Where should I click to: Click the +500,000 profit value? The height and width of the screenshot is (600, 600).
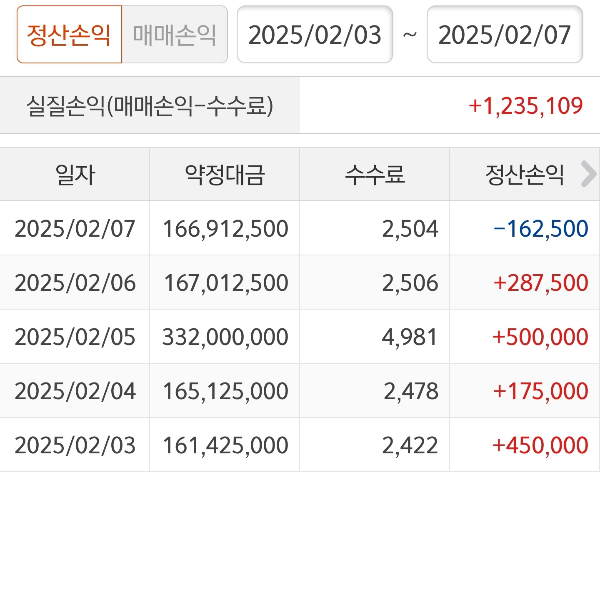pos(540,337)
